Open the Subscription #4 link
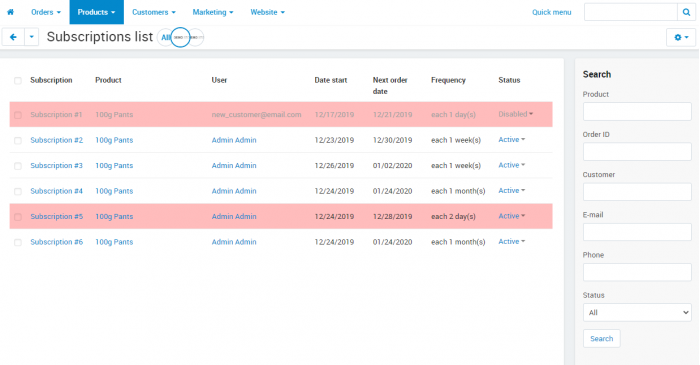 pyautogui.click(x=57, y=191)
